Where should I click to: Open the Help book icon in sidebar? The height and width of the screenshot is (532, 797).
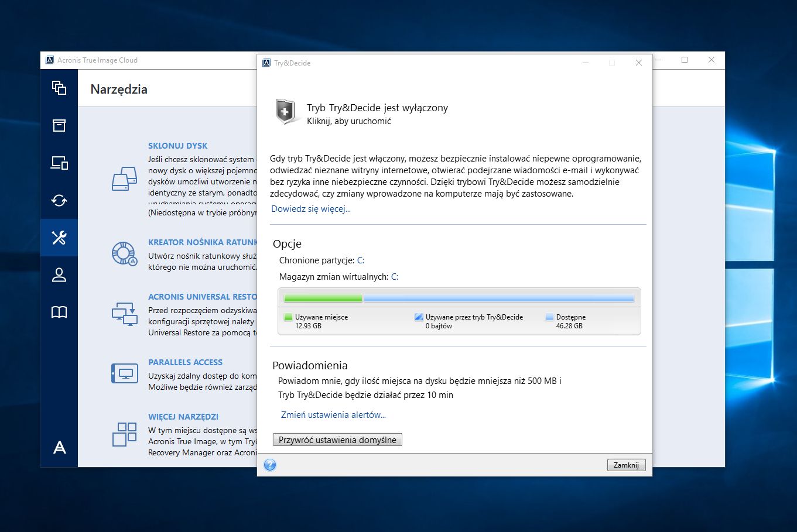tap(59, 313)
